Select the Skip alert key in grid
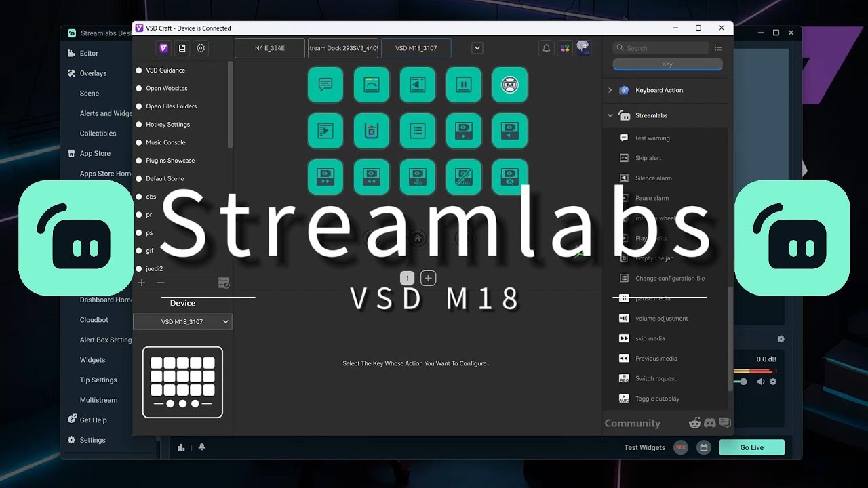 pos(372,85)
